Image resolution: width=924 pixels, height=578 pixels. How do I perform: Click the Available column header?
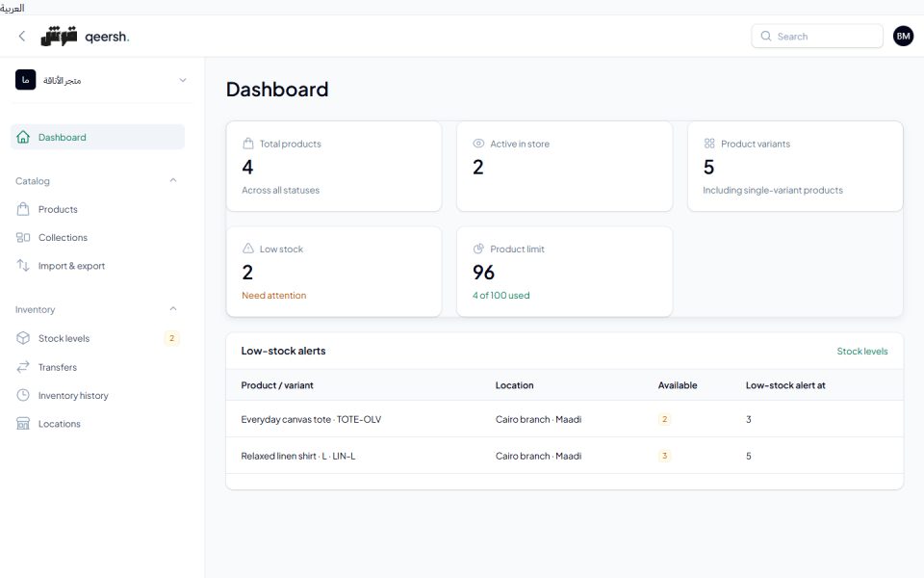tap(678, 385)
